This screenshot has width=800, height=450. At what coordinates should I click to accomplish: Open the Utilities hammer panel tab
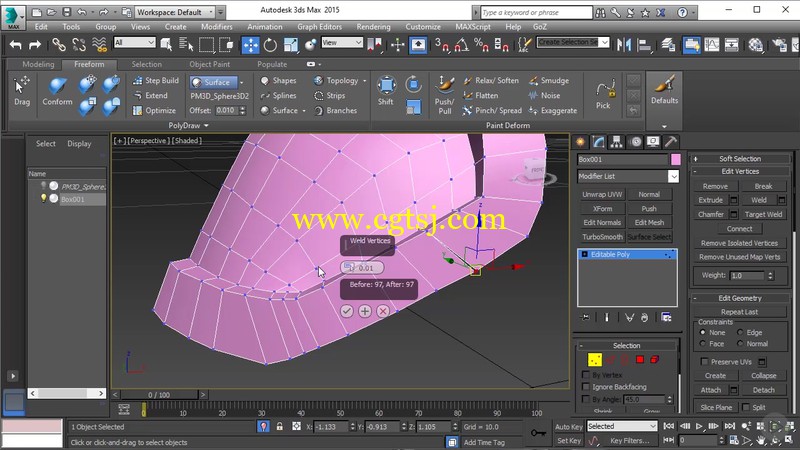click(x=671, y=142)
